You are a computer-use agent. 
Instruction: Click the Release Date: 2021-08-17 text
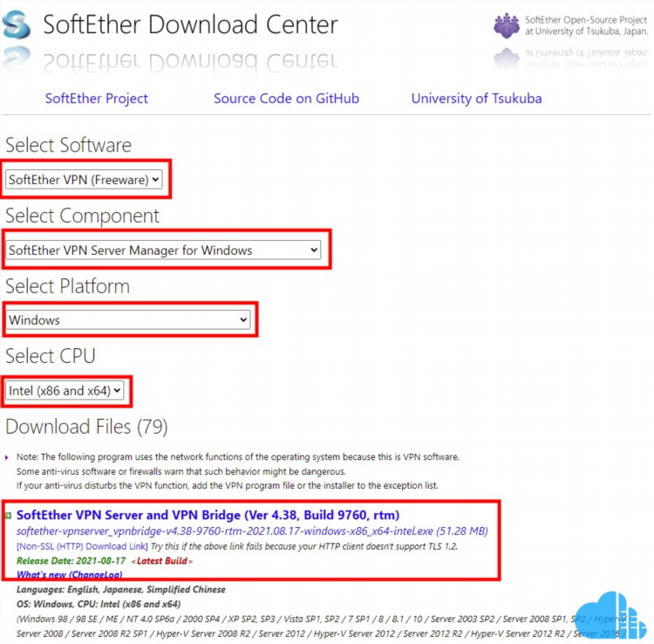pyautogui.click(x=71, y=561)
